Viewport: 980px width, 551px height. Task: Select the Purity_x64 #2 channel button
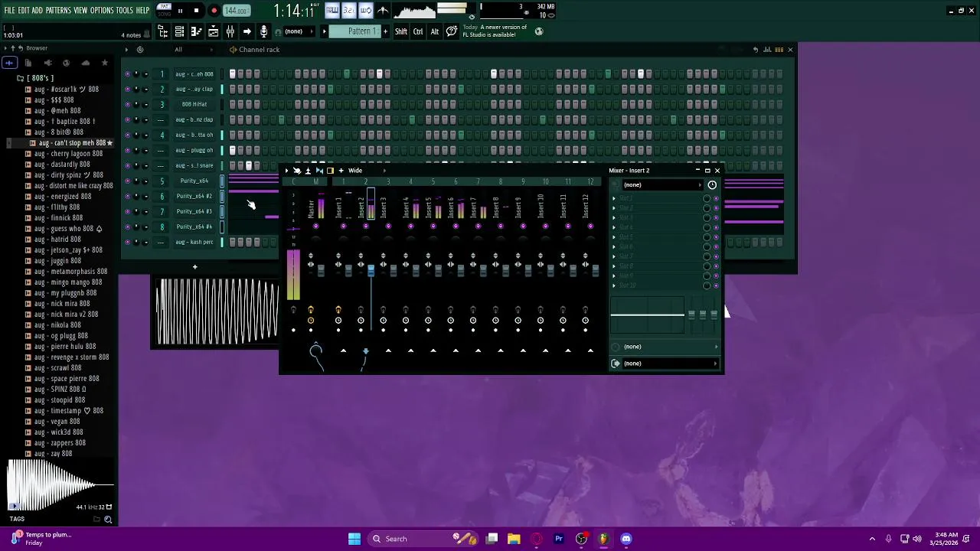coord(194,197)
